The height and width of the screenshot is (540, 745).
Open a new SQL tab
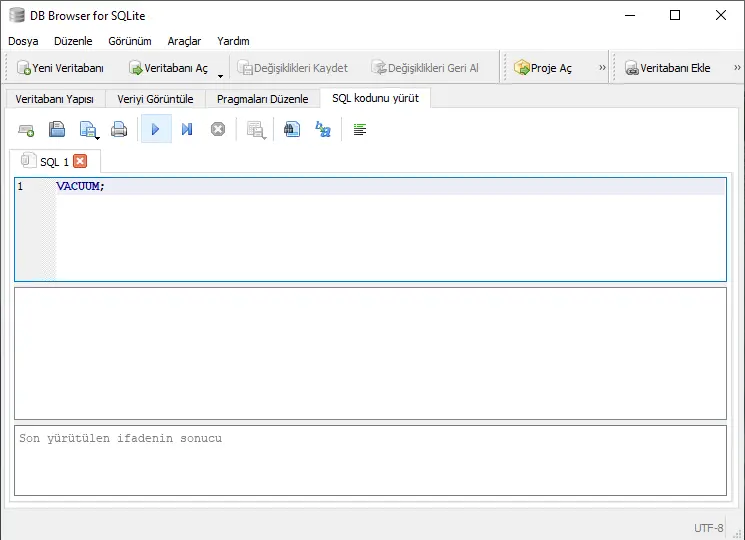coord(26,129)
